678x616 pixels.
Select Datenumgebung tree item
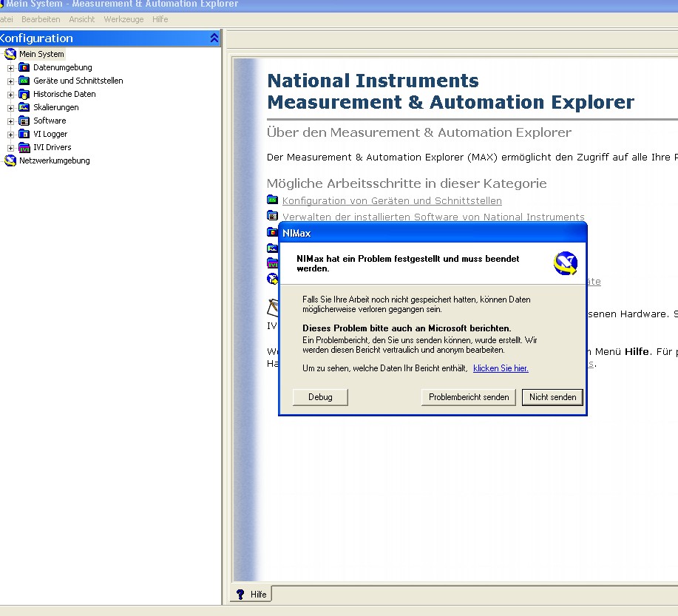click(63, 67)
